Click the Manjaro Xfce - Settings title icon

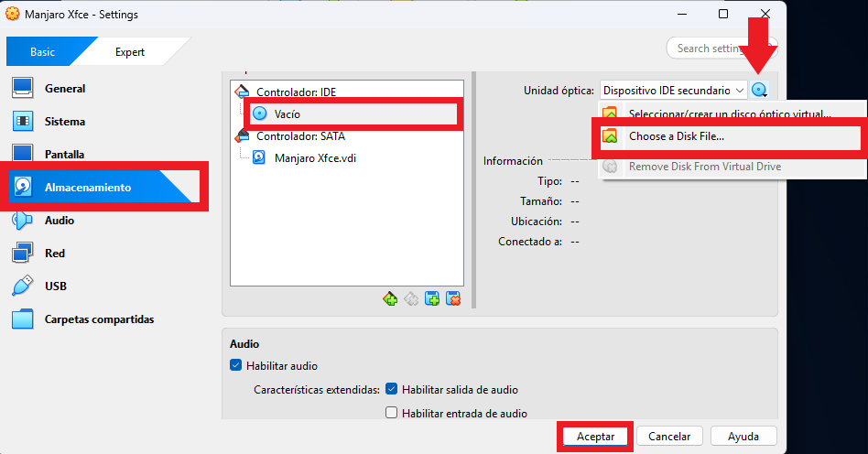pyautogui.click(x=12, y=14)
